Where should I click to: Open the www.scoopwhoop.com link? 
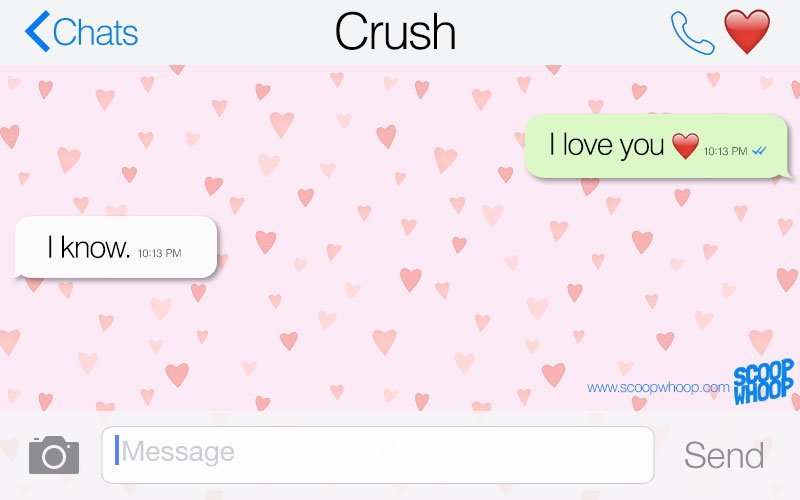coord(658,387)
